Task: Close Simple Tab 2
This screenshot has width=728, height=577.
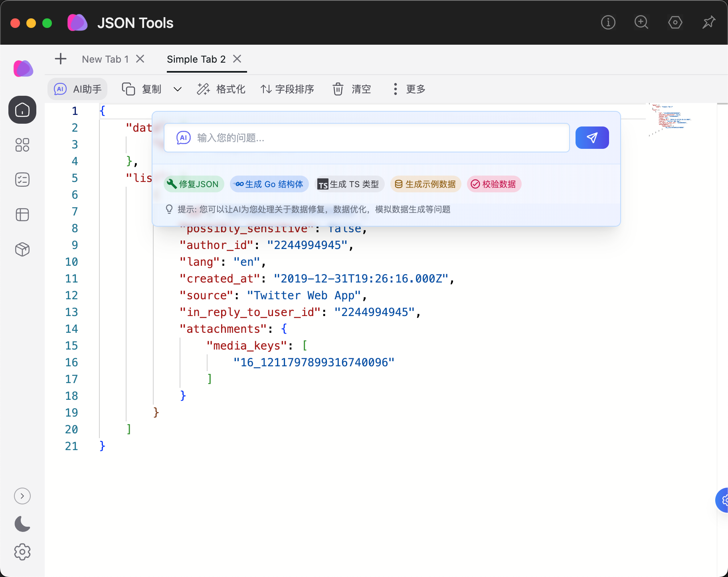Action: [x=237, y=59]
